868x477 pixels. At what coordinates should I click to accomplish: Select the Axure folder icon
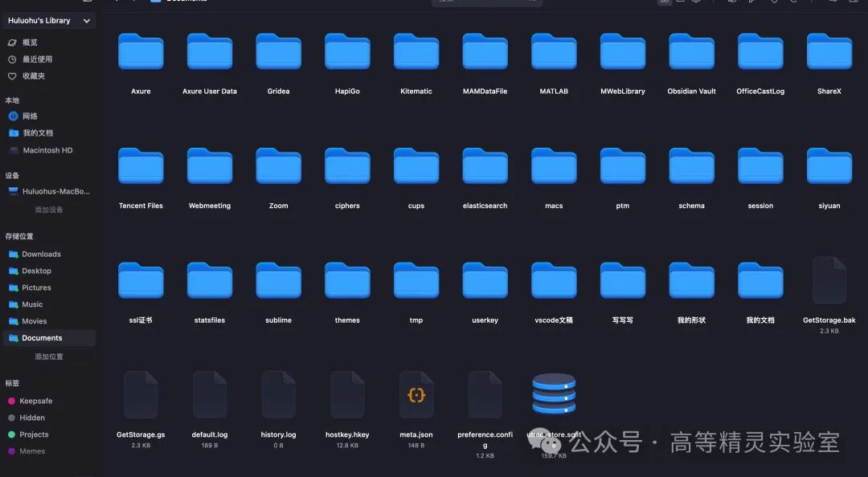coord(141,51)
